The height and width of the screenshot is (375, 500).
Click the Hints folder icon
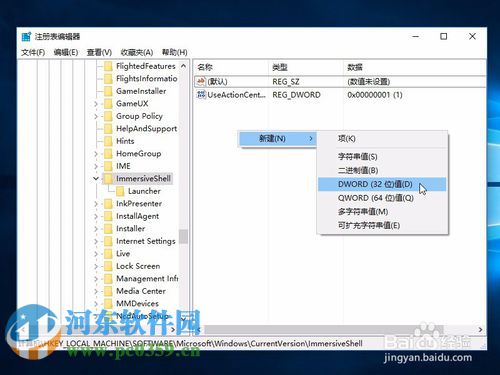click(108, 141)
